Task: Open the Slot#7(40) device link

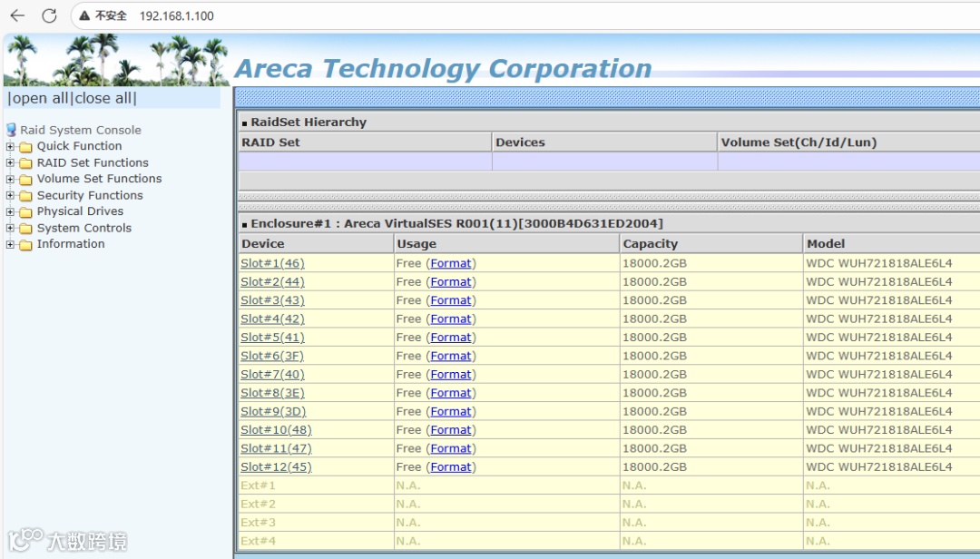Action: [x=272, y=375]
